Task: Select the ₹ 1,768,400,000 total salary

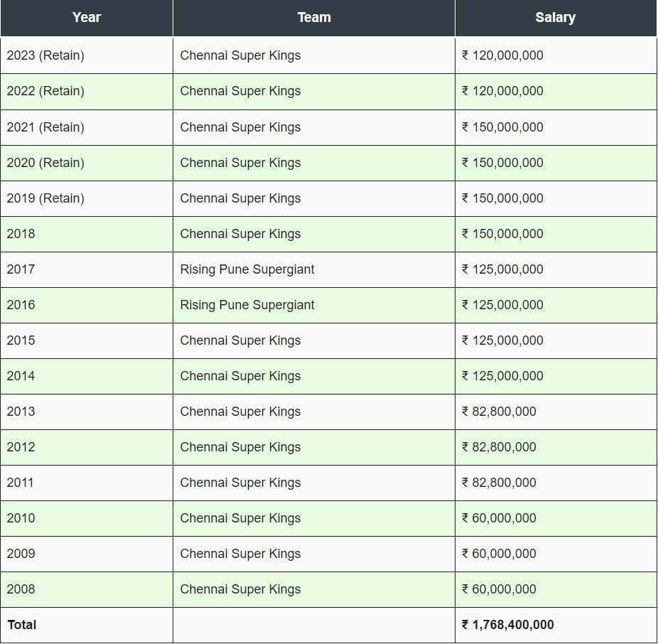Action: point(508,625)
